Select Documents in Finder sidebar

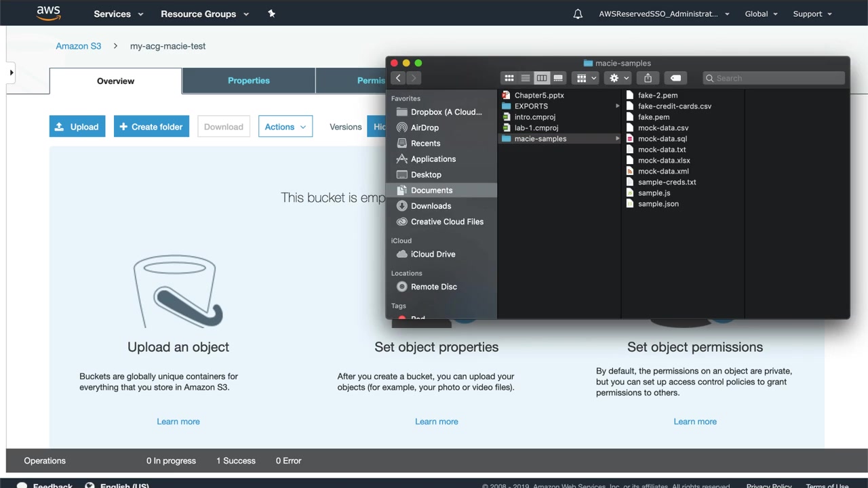(x=441, y=190)
